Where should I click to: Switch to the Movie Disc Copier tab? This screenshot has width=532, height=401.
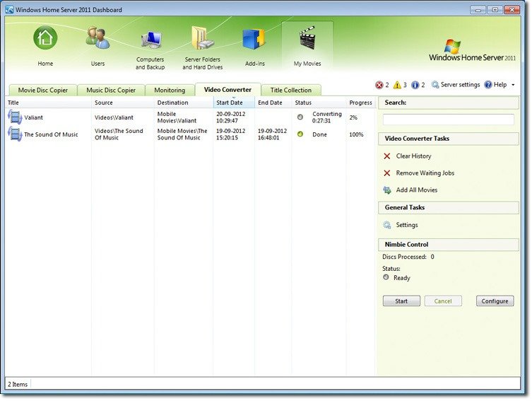click(x=43, y=90)
